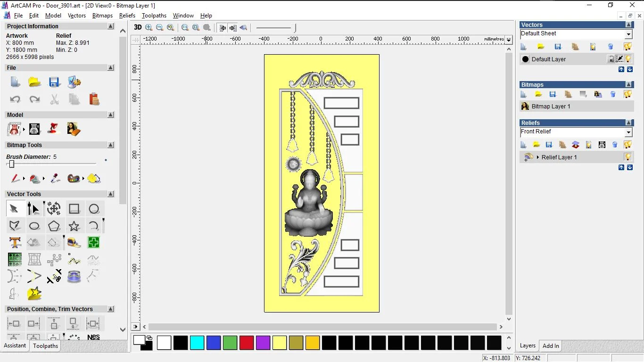
Task: Open the Default Sheet dropdown
Action: pyautogui.click(x=628, y=34)
